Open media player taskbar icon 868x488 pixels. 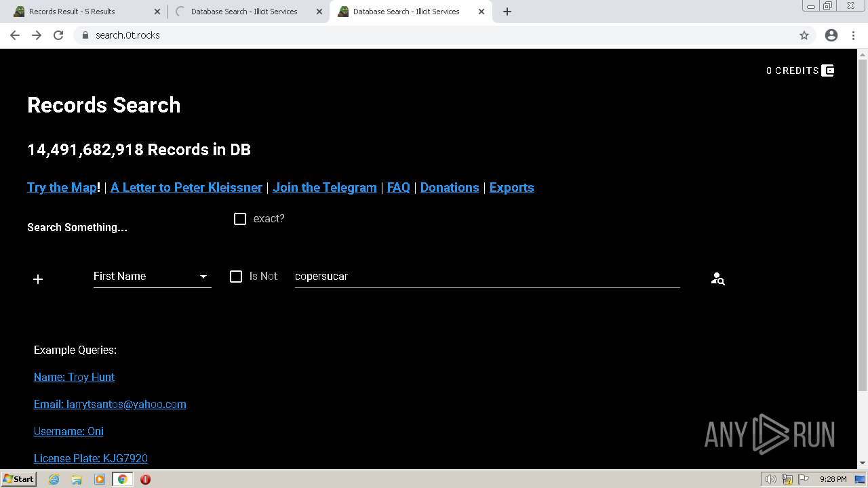point(100,479)
